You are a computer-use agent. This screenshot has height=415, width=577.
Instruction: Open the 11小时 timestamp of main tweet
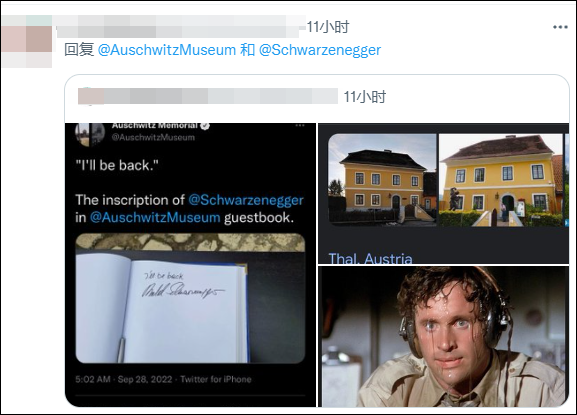tap(328, 26)
